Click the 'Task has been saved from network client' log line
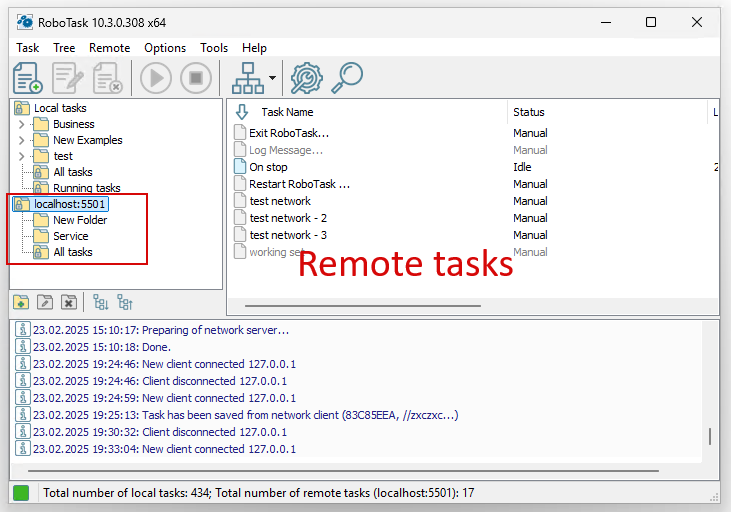 point(245,415)
